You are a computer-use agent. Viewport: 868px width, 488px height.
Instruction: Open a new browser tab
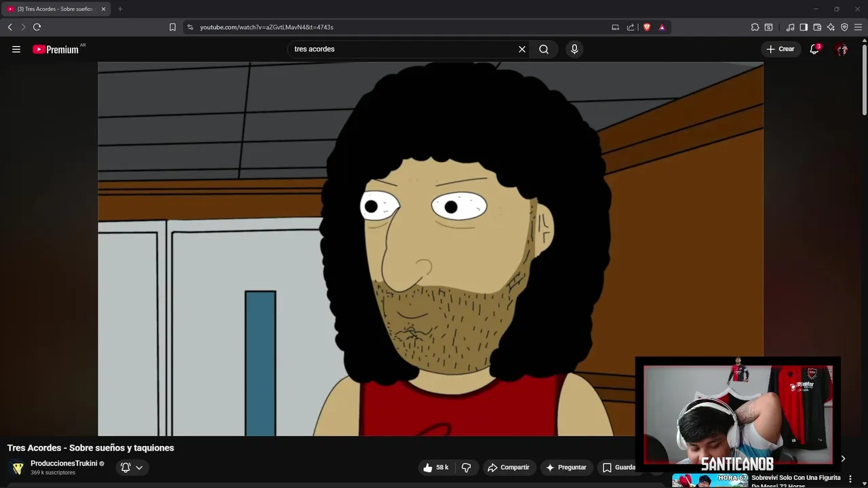[120, 9]
